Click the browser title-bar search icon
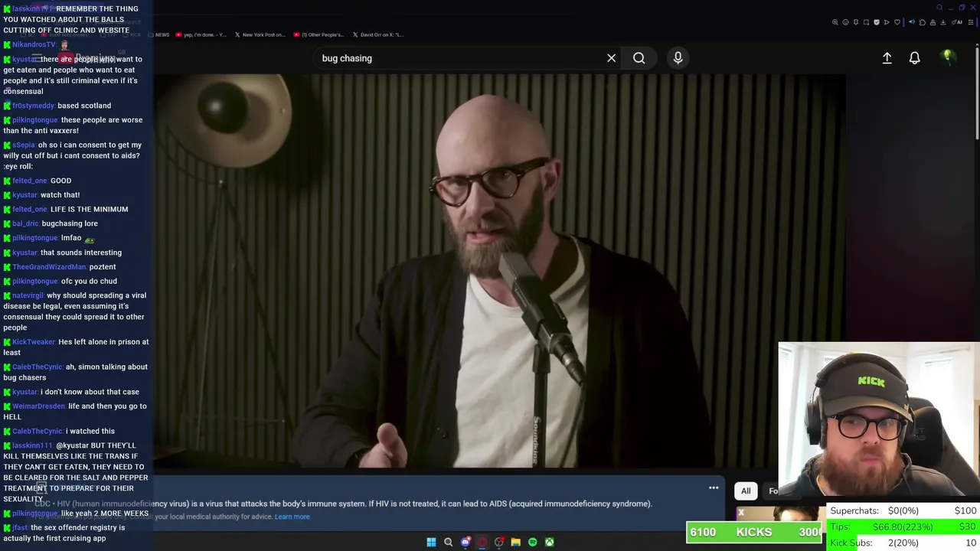The height and width of the screenshot is (551, 980). tap(939, 8)
